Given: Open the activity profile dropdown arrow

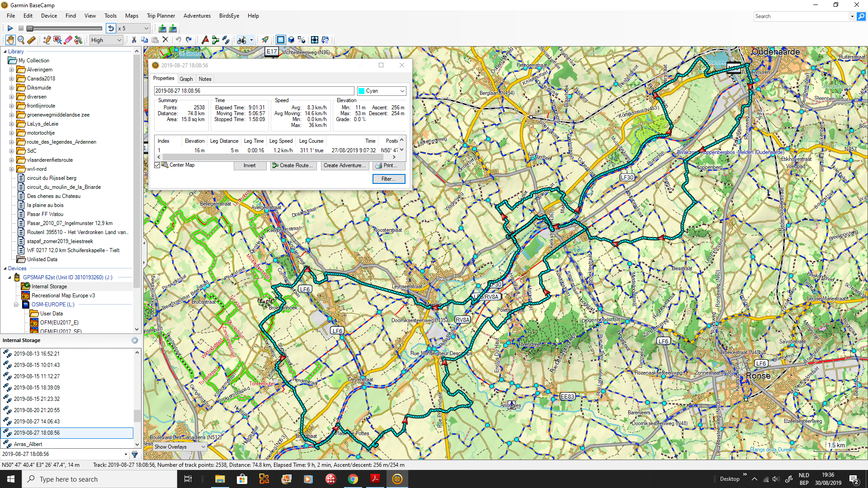Looking at the screenshot, I should [251, 40].
